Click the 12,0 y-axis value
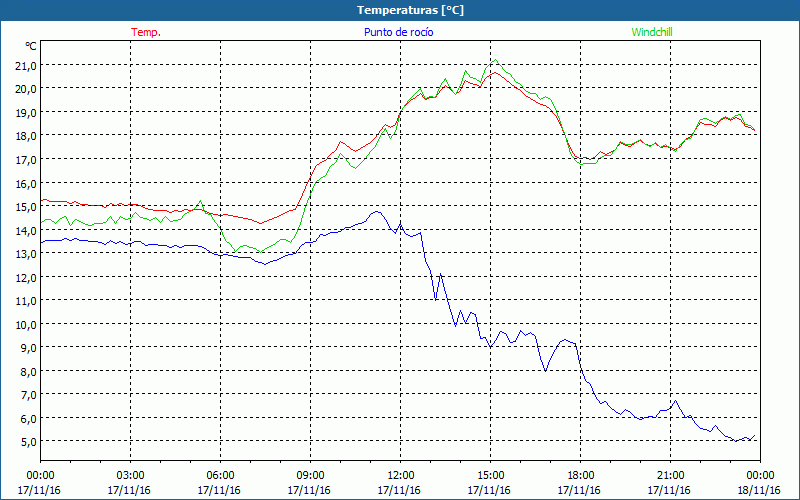800x500 pixels. pyautogui.click(x=26, y=277)
